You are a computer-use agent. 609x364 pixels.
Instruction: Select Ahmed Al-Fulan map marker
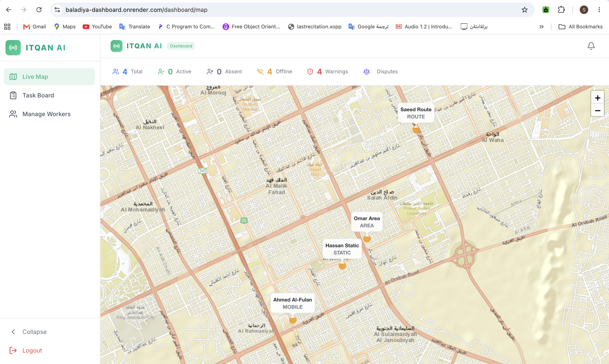[x=293, y=320]
